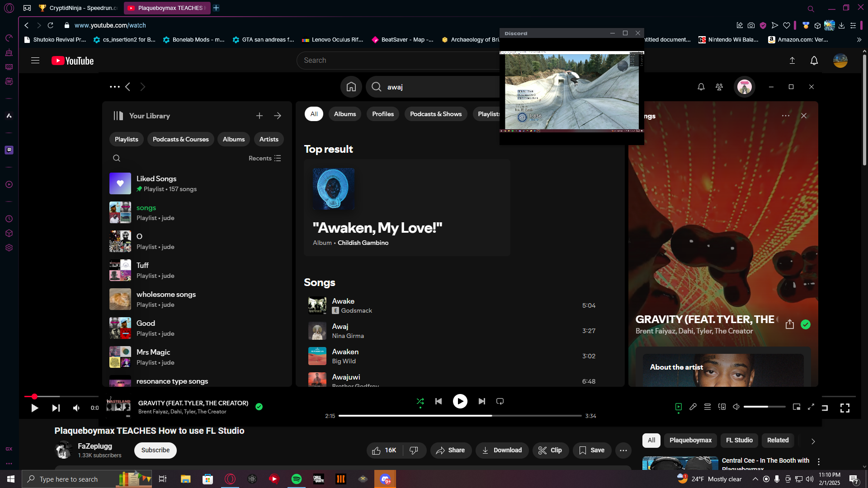The width and height of the screenshot is (868, 488).
Task: Share GRAVITY track icon in panel
Action: coord(790,324)
